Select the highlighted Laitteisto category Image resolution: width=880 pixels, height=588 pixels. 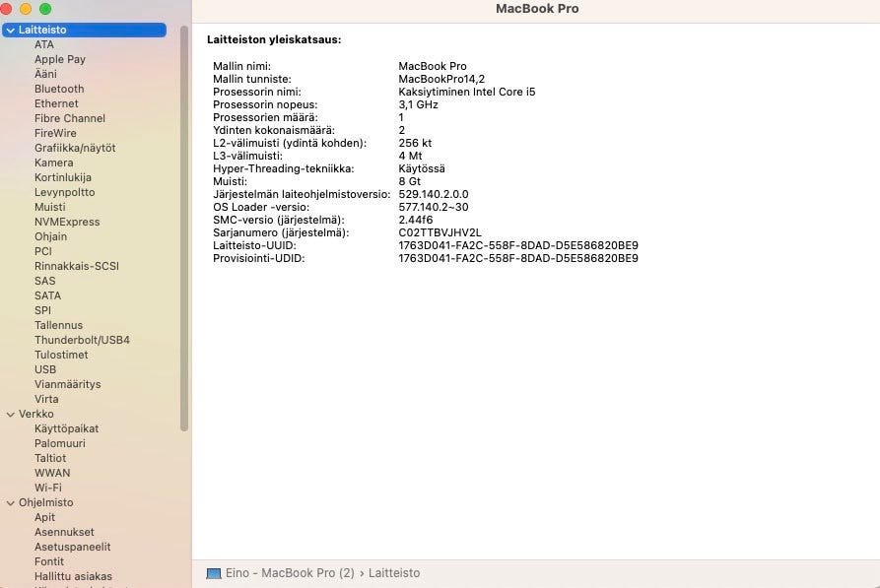pos(84,31)
